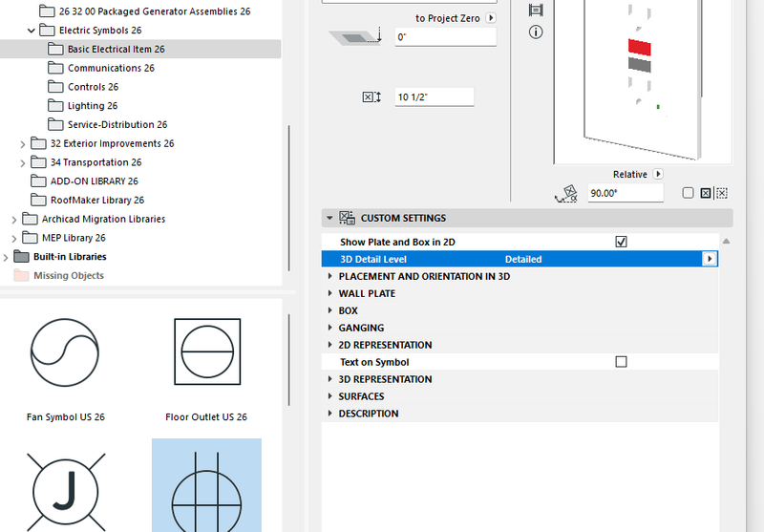The height and width of the screenshot is (532, 764).
Task: Collapse the CUSTOM SETTINGS panel
Action: [329, 218]
